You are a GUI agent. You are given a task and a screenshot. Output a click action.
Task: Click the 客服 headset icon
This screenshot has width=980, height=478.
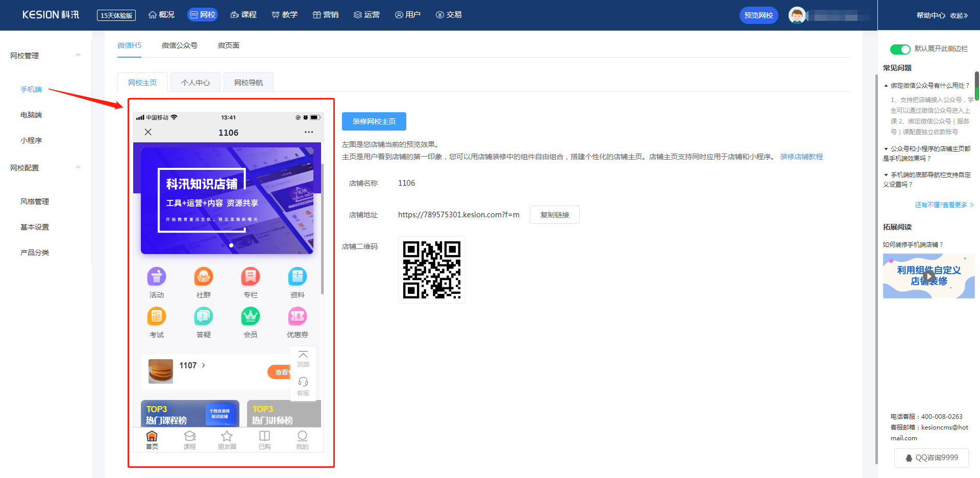pos(303,382)
